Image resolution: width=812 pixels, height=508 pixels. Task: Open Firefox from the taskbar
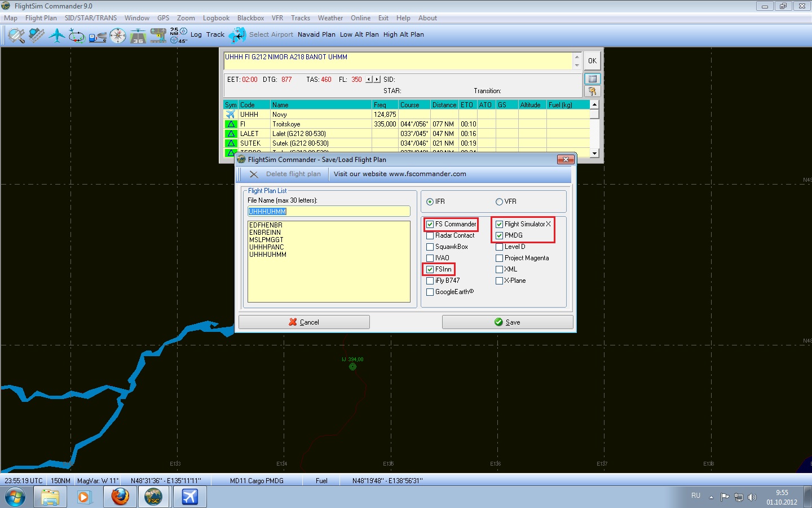(x=120, y=497)
